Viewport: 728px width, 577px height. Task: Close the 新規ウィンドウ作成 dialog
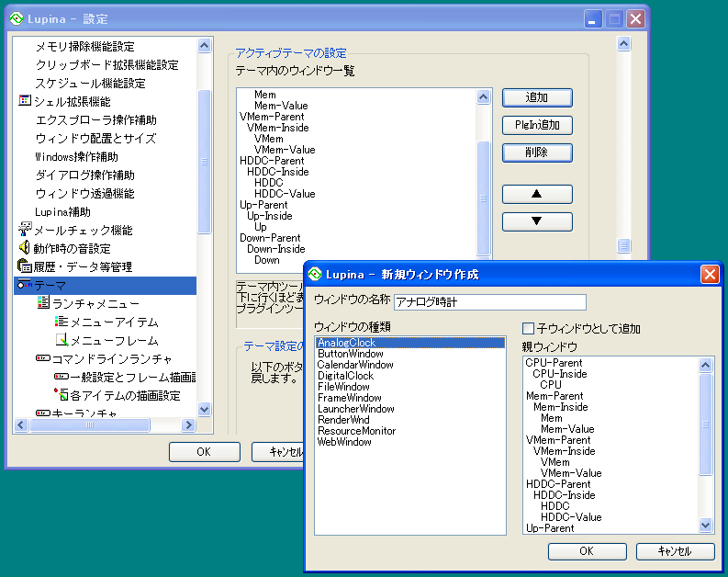(x=710, y=274)
